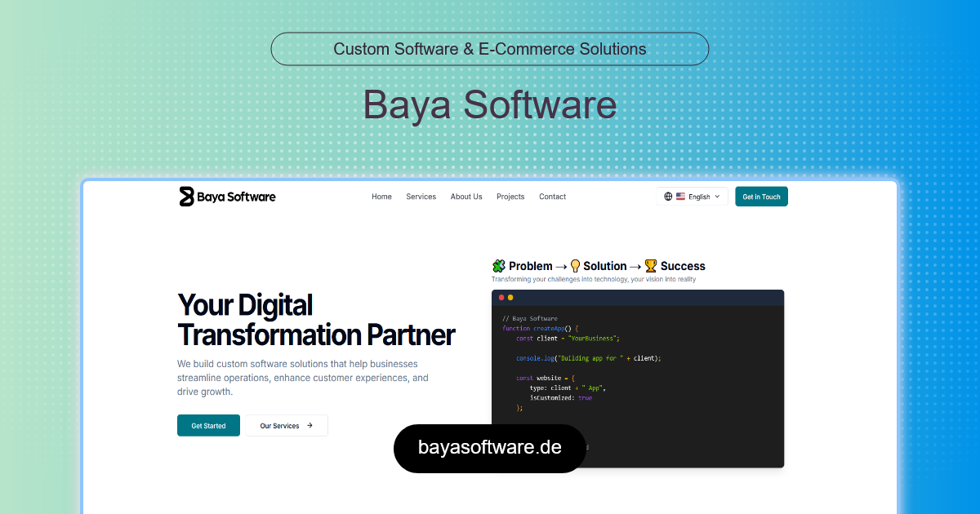Image resolution: width=980 pixels, height=514 pixels.
Task: Click the bayasoftware.de pill label
Action: point(490,447)
